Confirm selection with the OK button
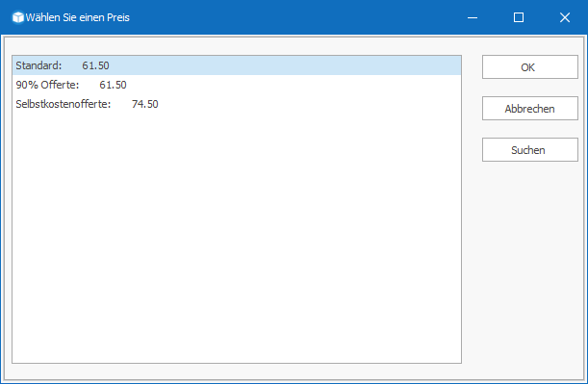The width and height of the screenshot is (588, 384). point(530,67)
